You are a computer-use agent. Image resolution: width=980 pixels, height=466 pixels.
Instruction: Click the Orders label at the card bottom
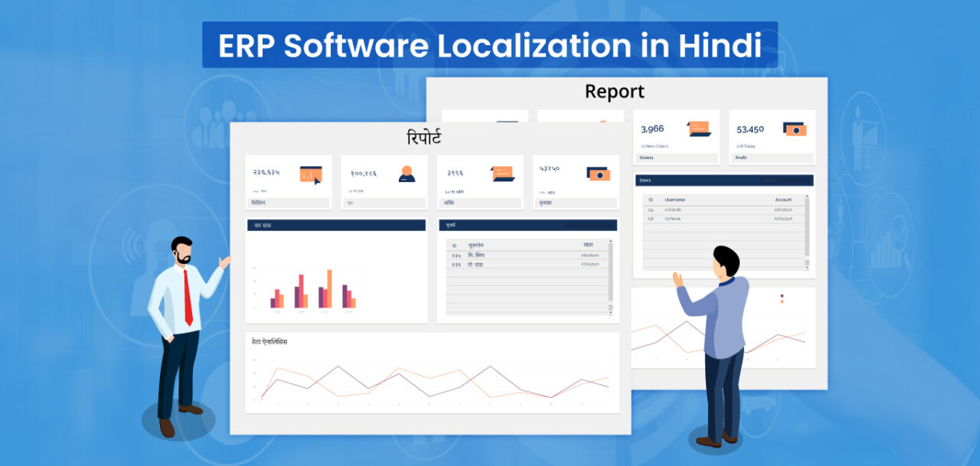pyautogui.click(x=648, y=156)
